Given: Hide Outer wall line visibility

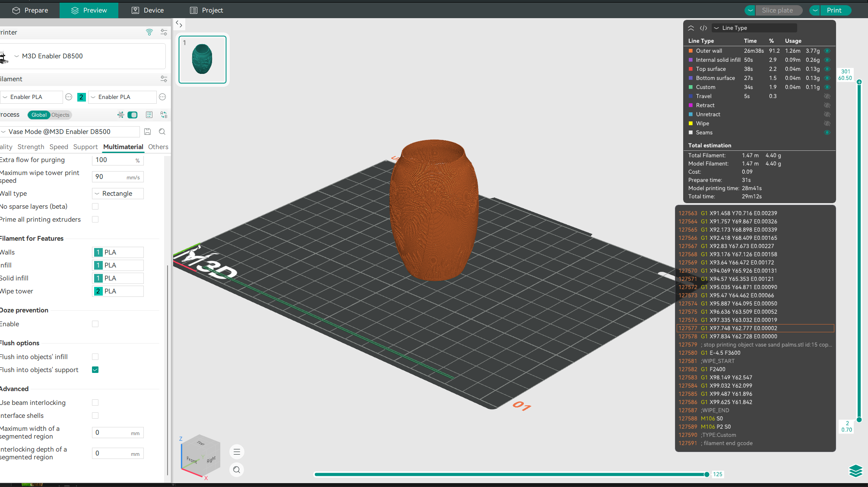Looking at the screenshot, I should [x=827, y=51].
